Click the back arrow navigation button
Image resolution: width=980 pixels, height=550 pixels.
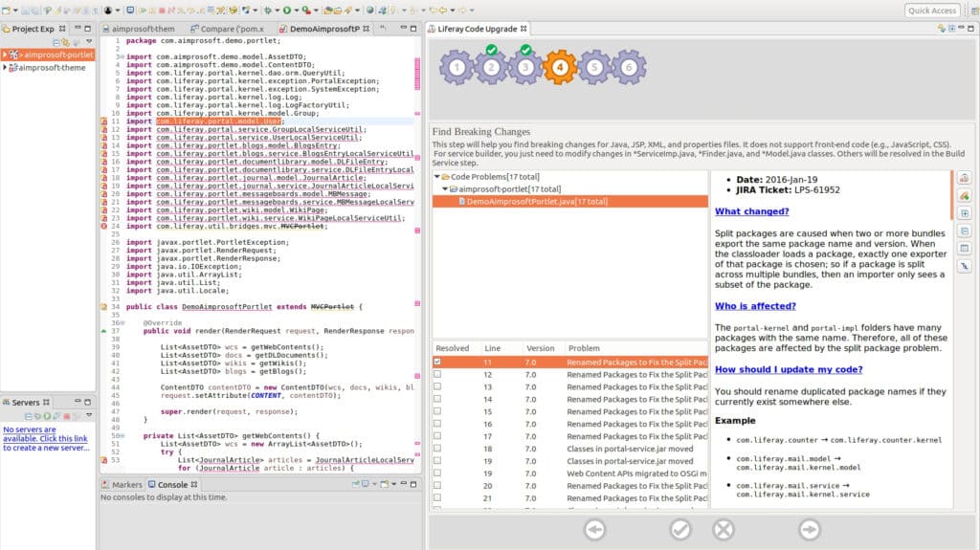595,530
